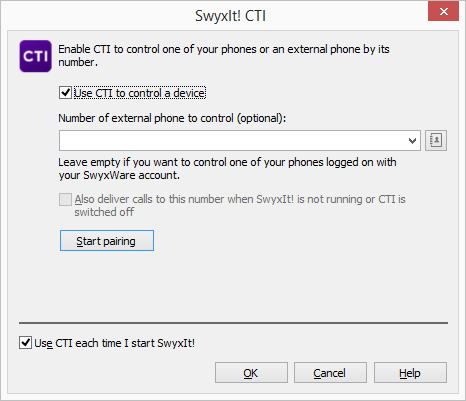Screen dimensions: 466x401
Task: Untick 'Use CTI each time I start SwyxIt!'
Action: (25, 343)
